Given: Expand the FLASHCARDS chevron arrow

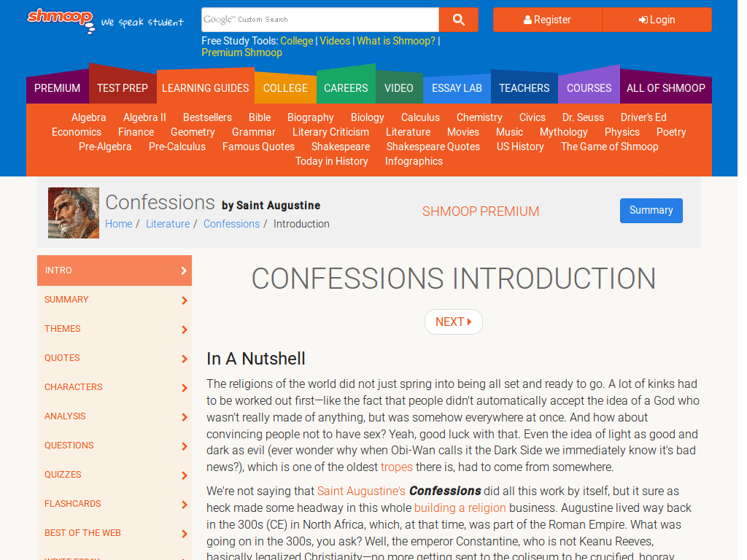Looking at the screenshot, I should pyautogui.click(x=185, y=505).
